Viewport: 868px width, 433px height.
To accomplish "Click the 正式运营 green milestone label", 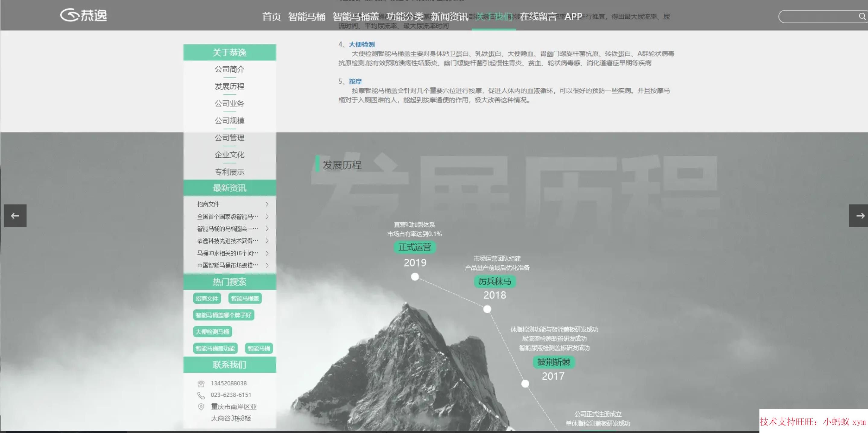I will (x=414, y=247).
